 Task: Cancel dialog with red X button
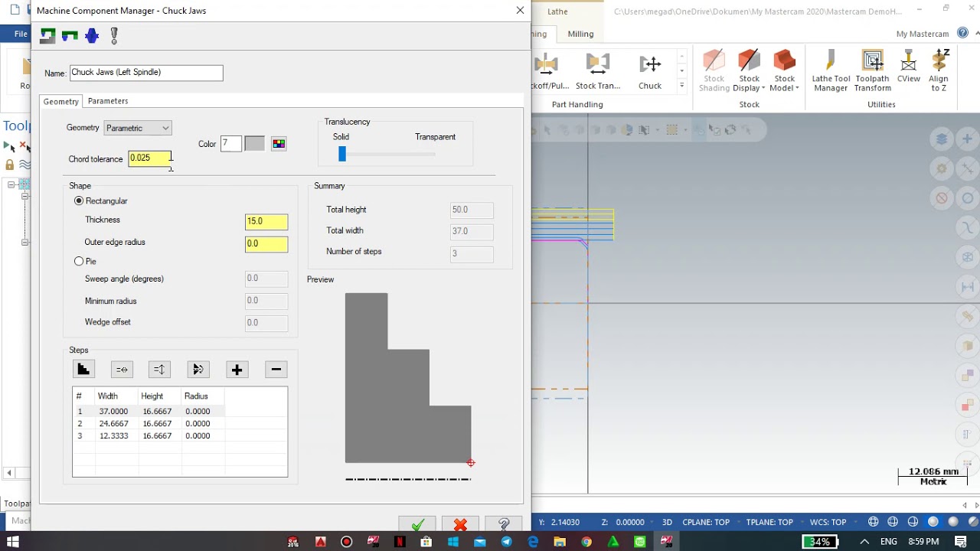pos(460,524)
